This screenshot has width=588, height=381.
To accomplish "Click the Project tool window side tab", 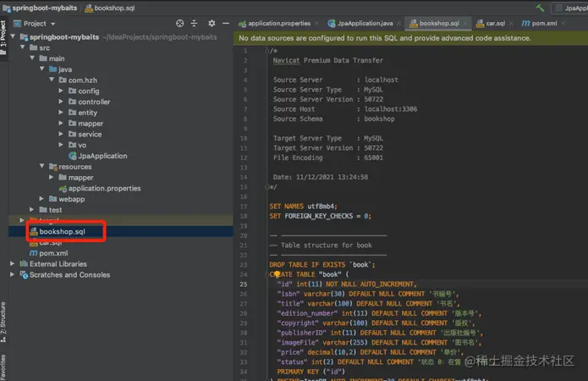I will click(3, 36).
